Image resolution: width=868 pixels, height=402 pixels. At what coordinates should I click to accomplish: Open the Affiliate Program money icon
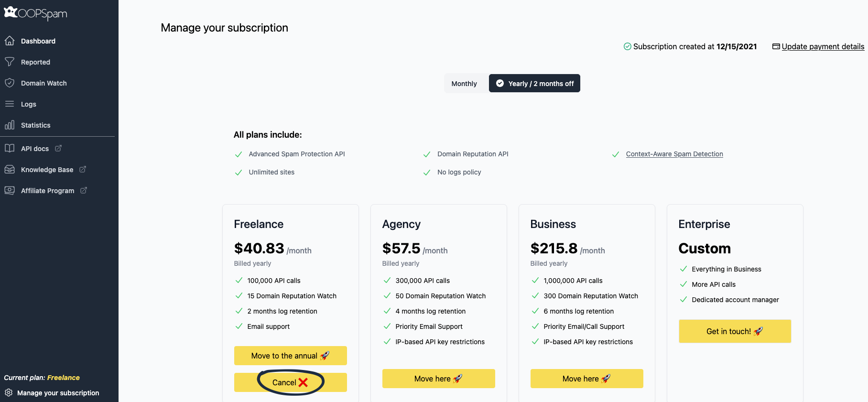(x=10, y=190)
